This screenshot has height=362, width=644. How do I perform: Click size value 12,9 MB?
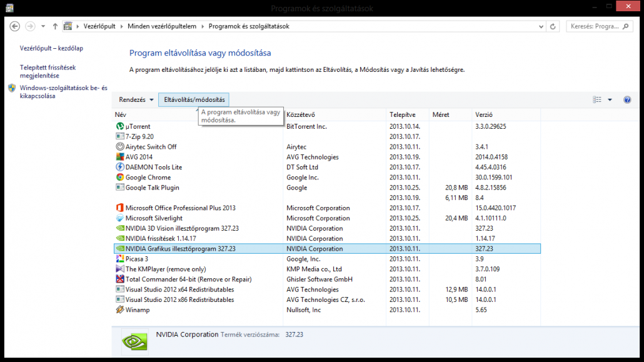456,289
